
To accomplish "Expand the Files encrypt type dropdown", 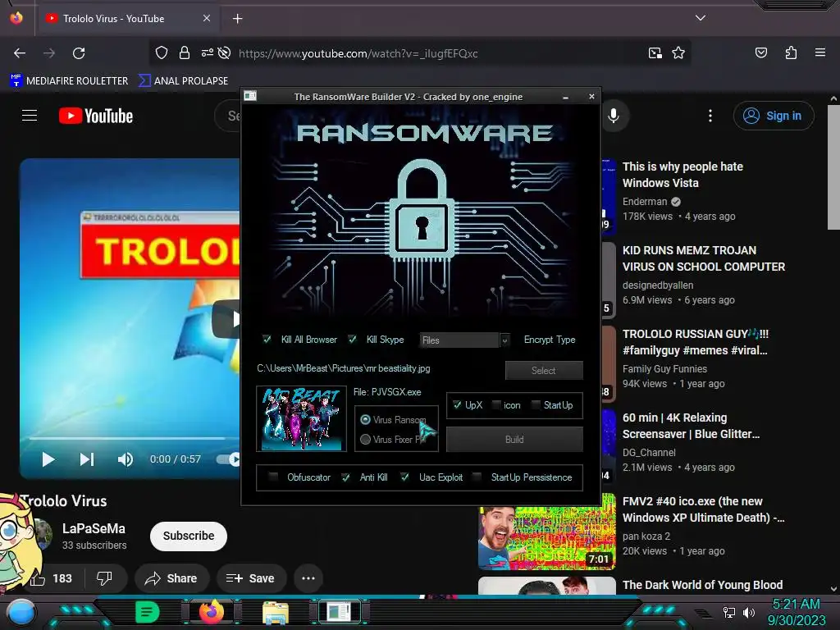I will tap(504, 340).
